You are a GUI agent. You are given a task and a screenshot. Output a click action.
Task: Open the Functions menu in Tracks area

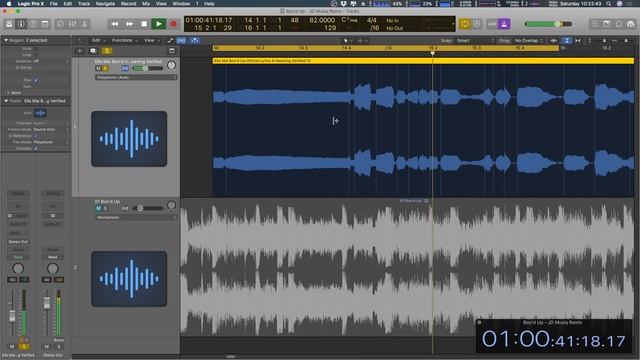pos(124,40)
